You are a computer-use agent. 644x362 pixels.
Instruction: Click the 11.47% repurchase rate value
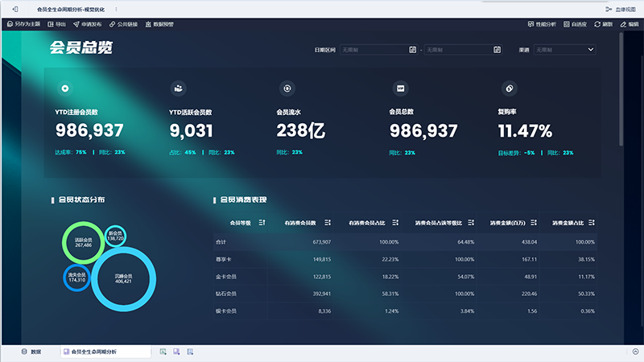pos(525,131)
